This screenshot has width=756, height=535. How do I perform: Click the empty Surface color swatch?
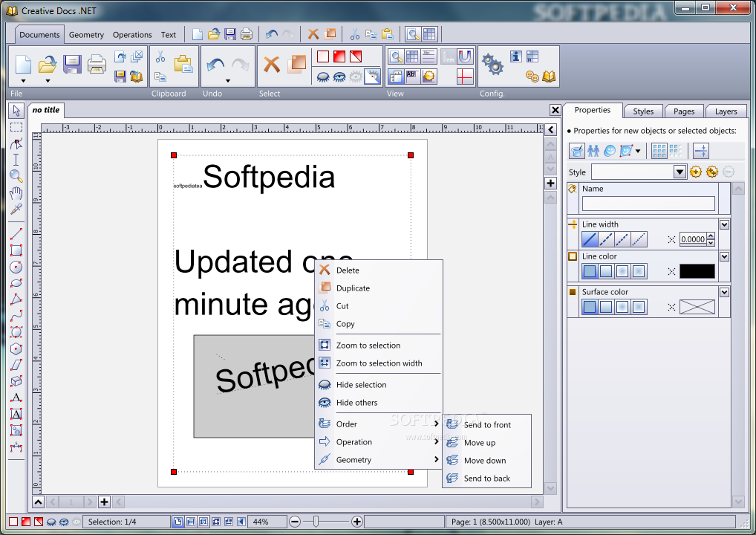pos(697,307)
